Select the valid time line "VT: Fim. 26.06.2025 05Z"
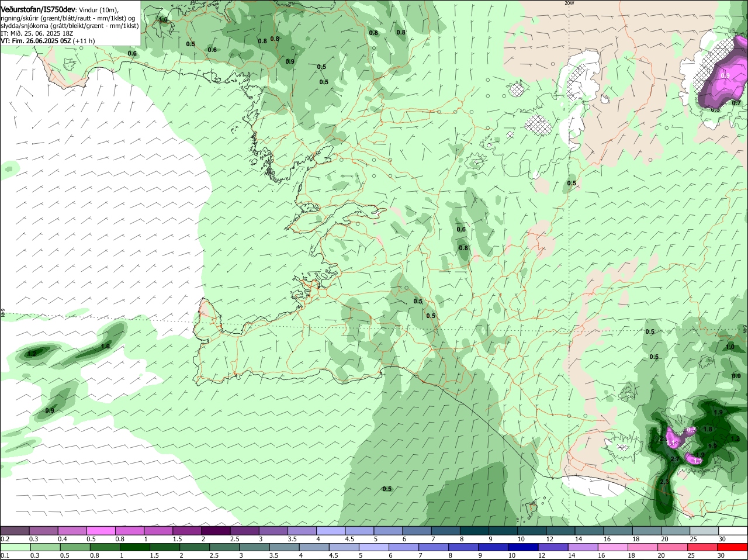Screen dimensions: 748x560 36,41
